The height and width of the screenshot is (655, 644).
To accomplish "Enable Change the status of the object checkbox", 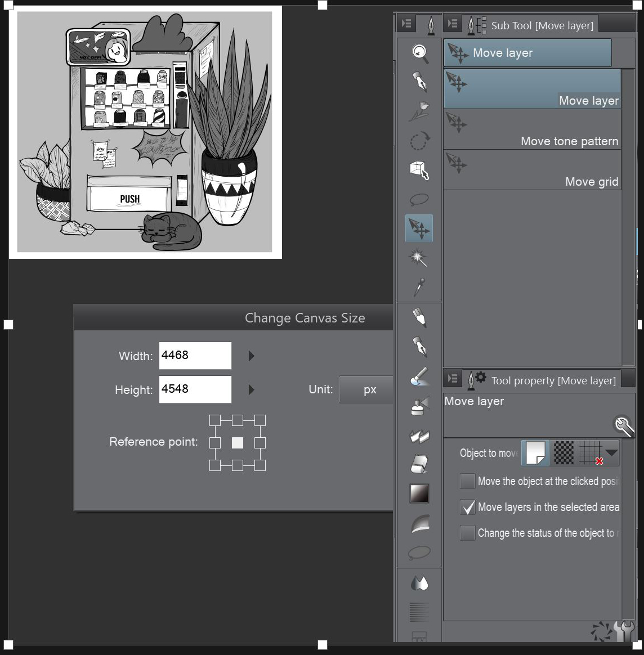I will tap(467, 533).
